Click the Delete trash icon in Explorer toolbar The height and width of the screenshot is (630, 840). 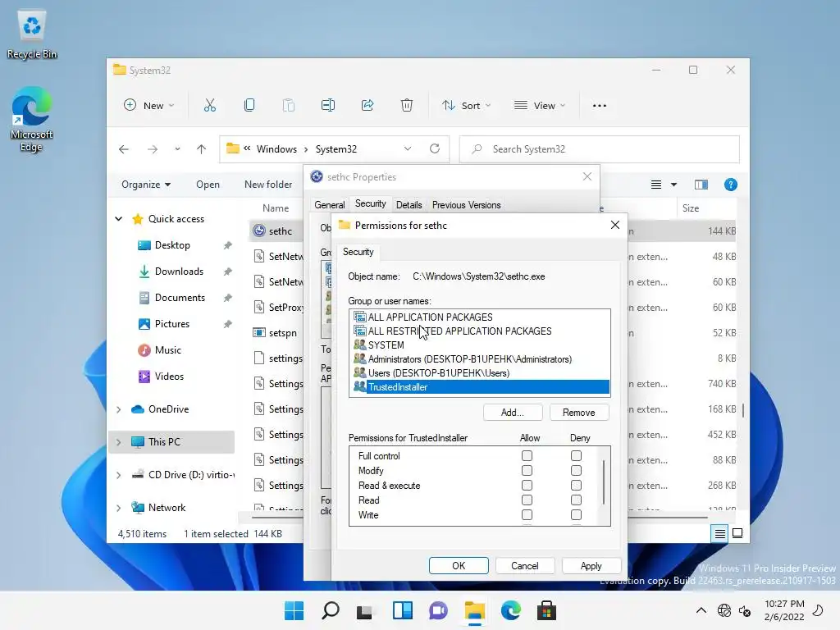[407, 106]
